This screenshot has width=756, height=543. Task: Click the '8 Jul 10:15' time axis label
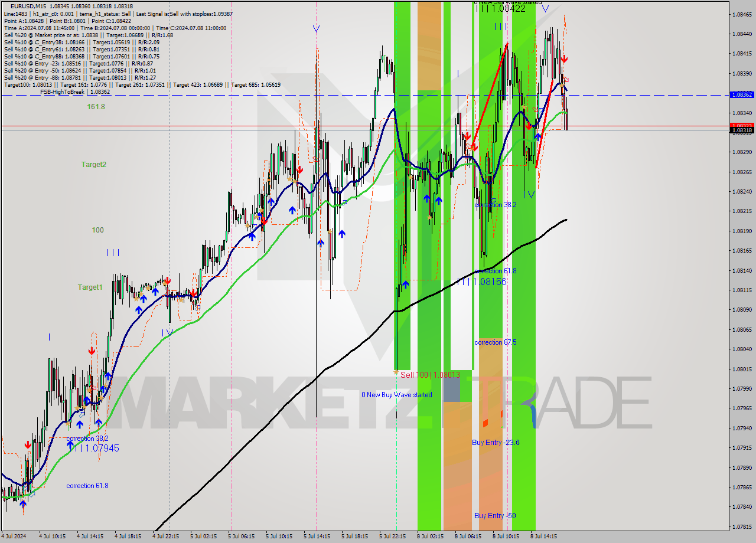(506, 537)
